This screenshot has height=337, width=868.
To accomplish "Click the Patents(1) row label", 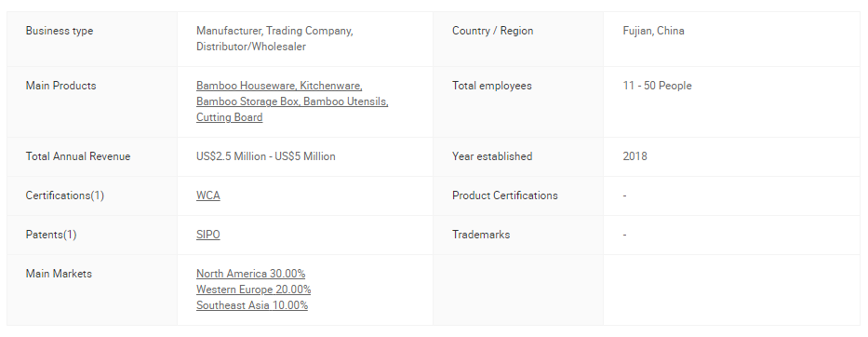I will point(51,235).
